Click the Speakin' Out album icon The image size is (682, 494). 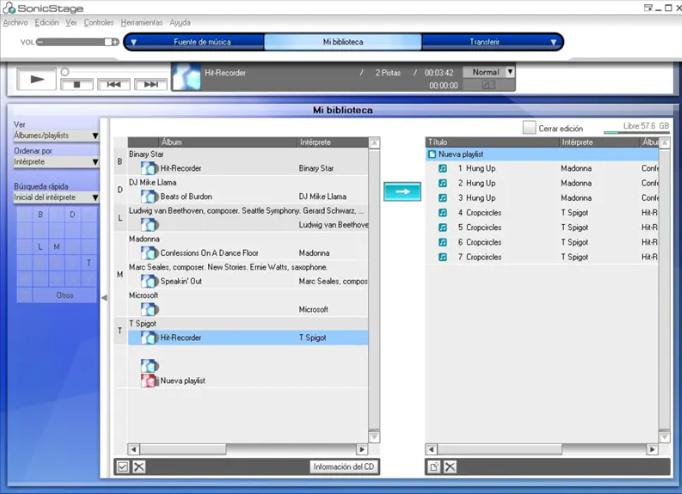point(149,281)
